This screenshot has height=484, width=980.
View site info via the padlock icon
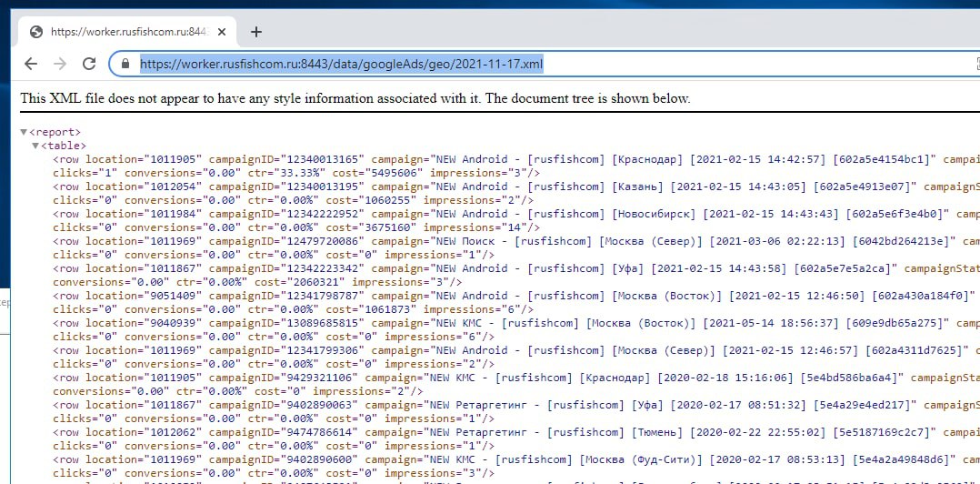[125, 64]
